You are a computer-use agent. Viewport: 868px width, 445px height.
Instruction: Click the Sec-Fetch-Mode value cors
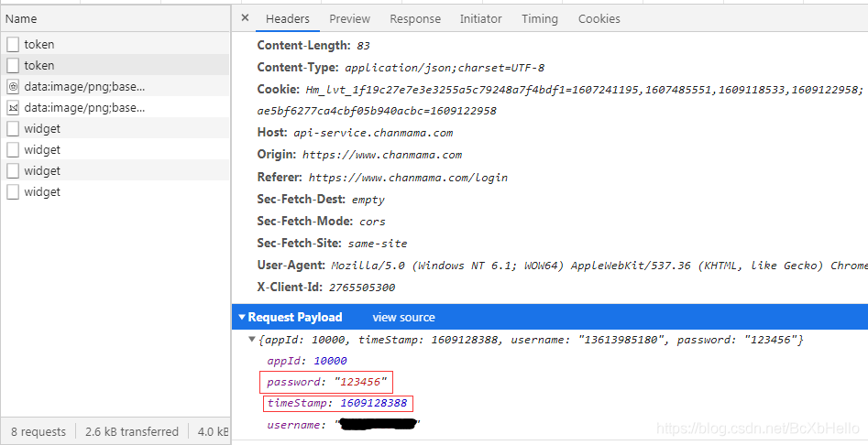[372, 222]
